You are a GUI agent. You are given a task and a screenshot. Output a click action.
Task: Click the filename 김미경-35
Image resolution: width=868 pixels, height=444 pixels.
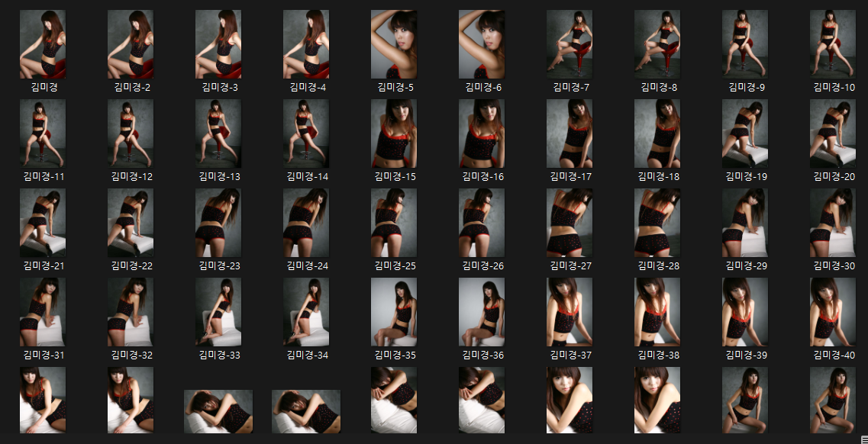click(x=394, y=353)
